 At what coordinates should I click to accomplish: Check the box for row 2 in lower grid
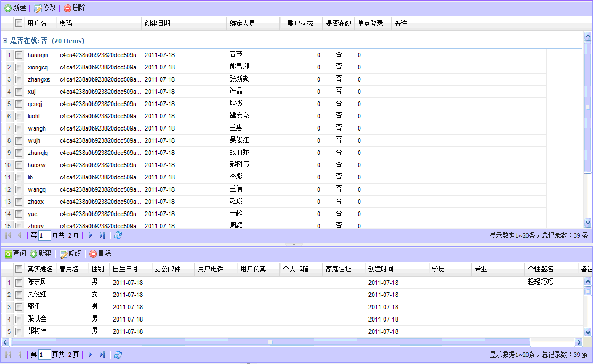[19, 294]
